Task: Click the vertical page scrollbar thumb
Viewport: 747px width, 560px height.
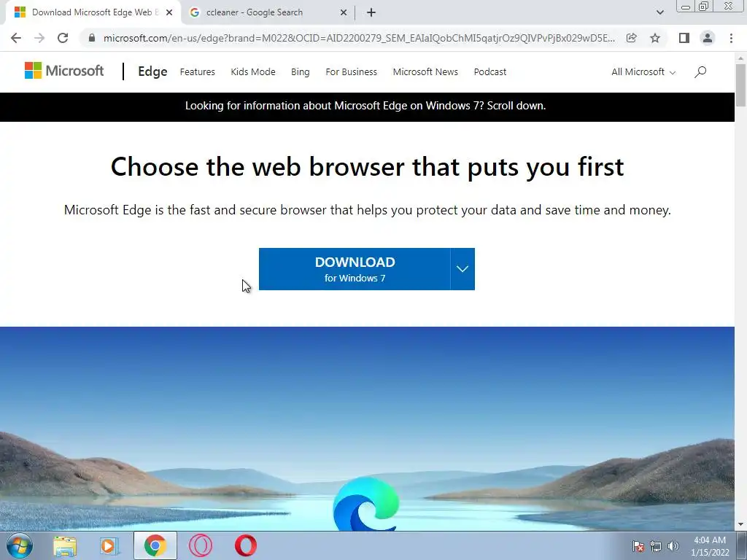Action: coord(741,85)
